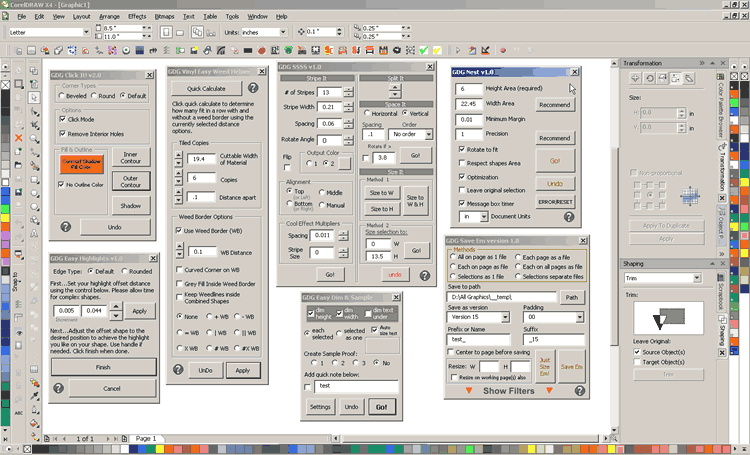The height and width of the screenshot is (455, 750).
Task: Click the green checkmark macro toolbar icon
Action: click(x=423, y=50)
